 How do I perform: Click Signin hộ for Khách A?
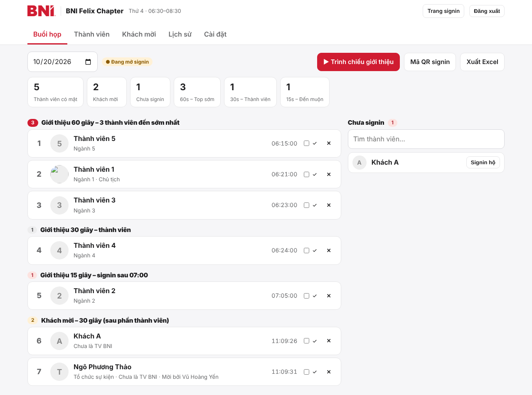pos(483,163)
